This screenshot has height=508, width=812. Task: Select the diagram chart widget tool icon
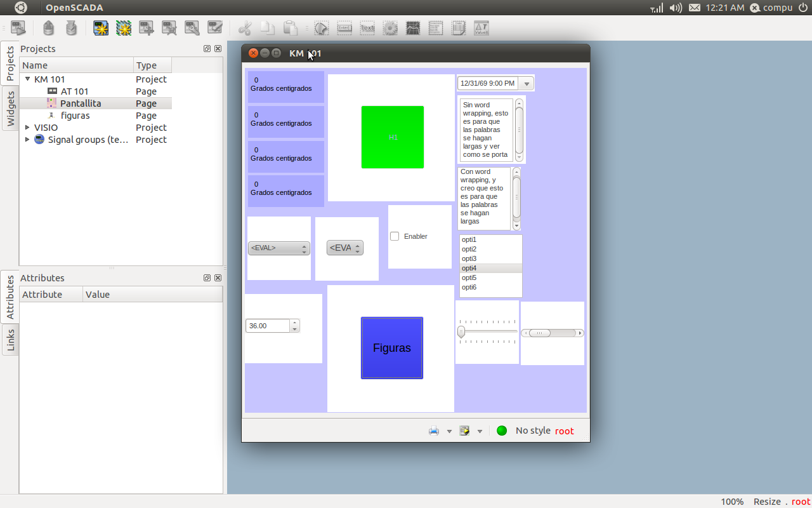click(x=413, y=28)
